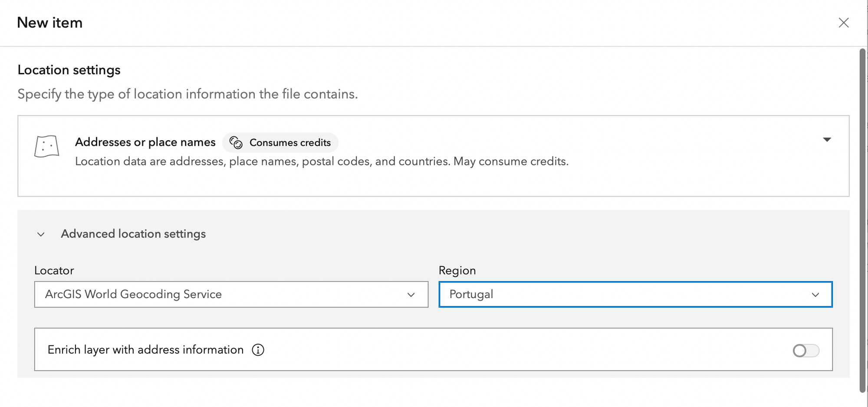This screenshot has width=868, height=407.
Task: Click the Consumes credits badge text
Action: click(290, 143)
